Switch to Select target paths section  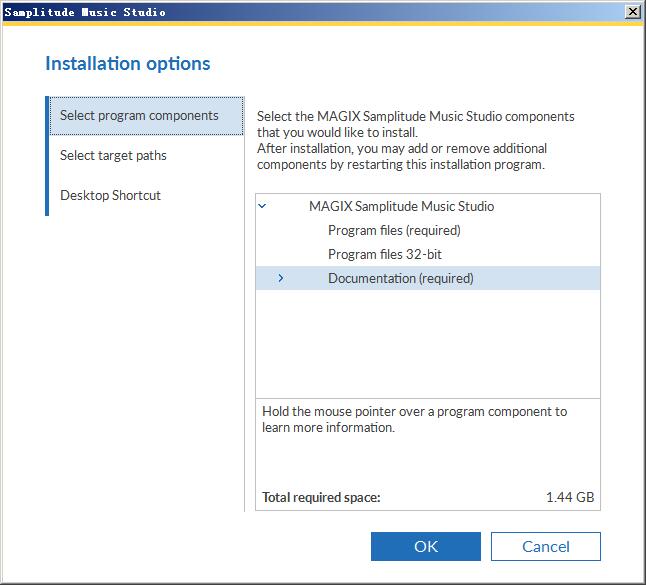click(113, 155)
